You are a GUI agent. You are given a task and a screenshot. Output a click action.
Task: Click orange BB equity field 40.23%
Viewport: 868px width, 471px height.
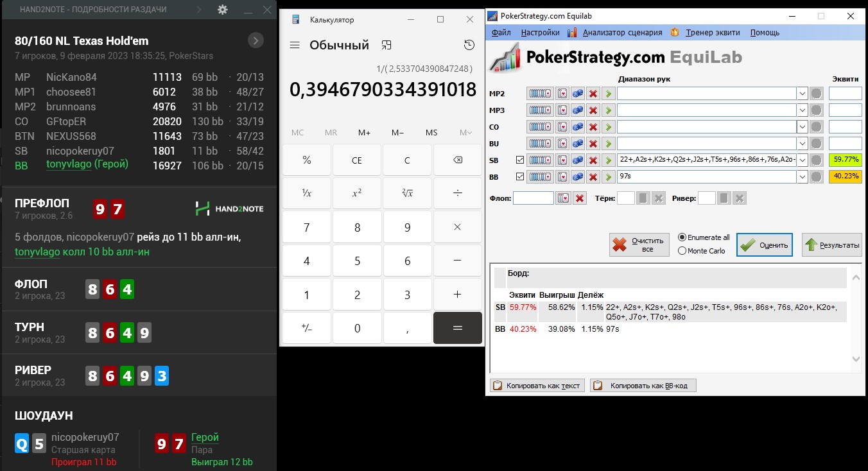845,176
